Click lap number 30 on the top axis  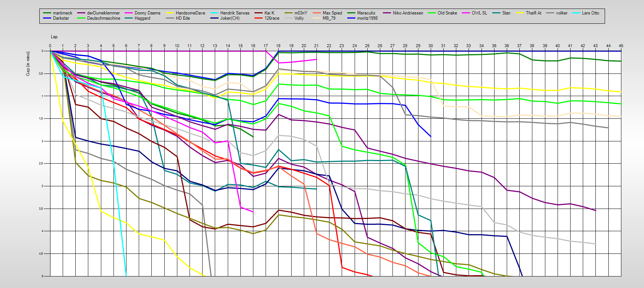pyautogui.click(x=431, y=46)
